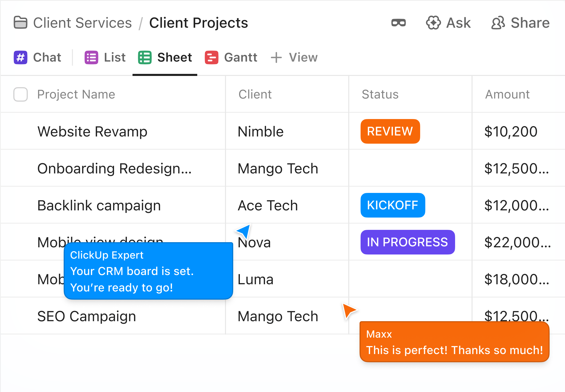Open the Chat view hashtag icon
Viewport: 565px width, 392px height.
pyautogui.click(x=20, y=57)
